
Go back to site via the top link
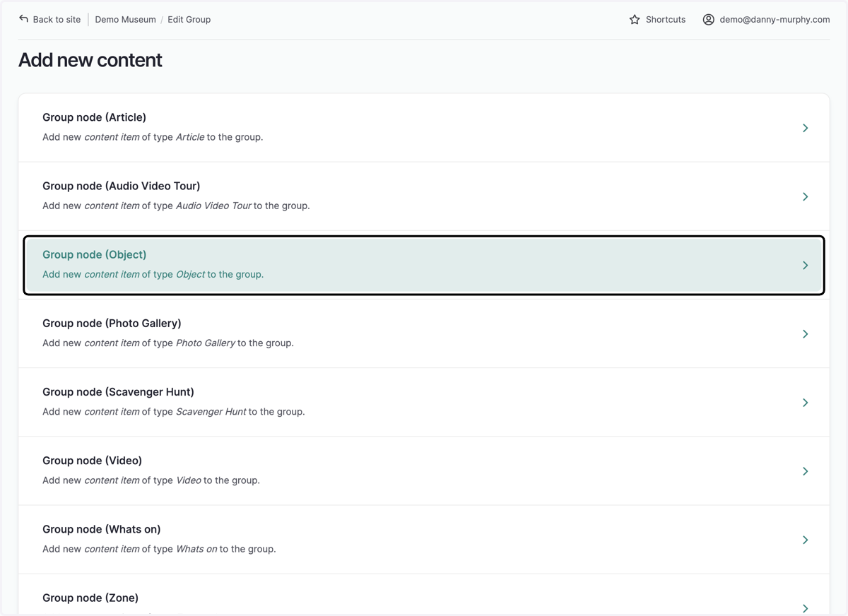[57, 20]
